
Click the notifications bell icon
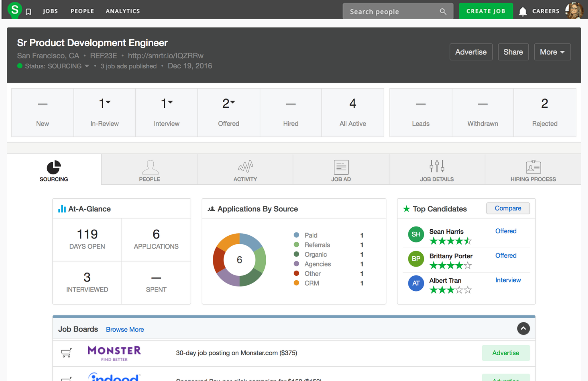(523, 12)
